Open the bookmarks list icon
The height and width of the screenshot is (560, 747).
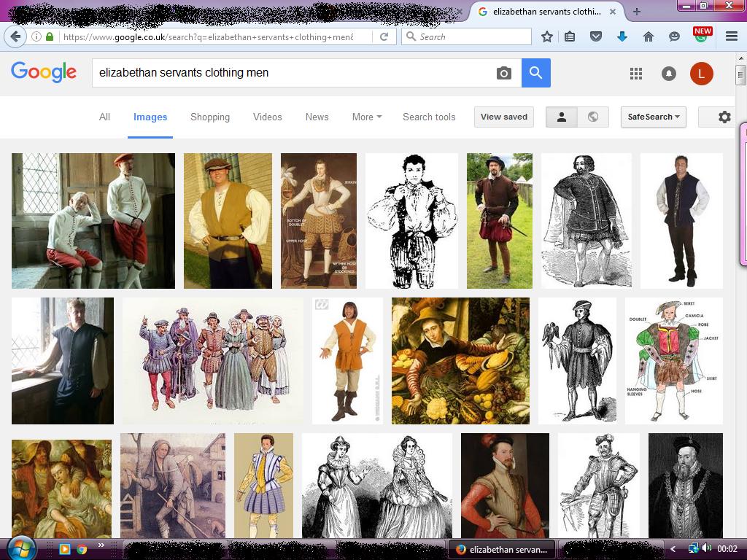tap(570, 36)
